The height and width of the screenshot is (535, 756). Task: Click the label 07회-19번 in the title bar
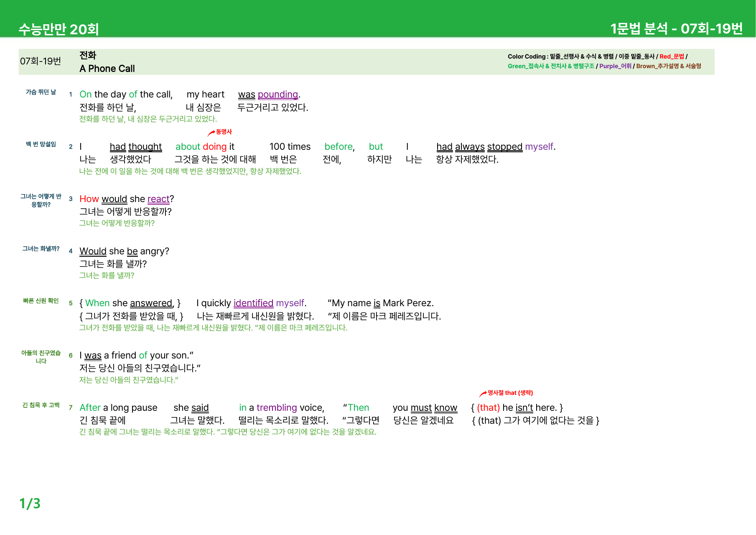click(x=41, y=61)
